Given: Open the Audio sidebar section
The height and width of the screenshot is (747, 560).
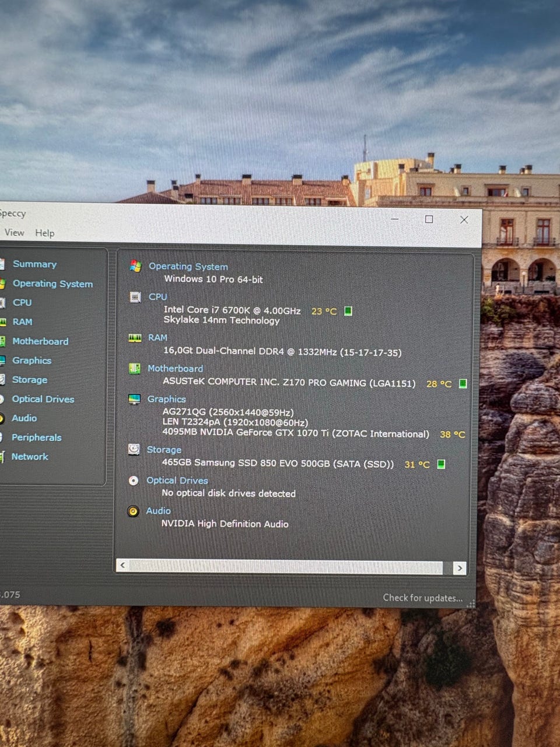Looking at the screenshot, I should tap(24, 418).
